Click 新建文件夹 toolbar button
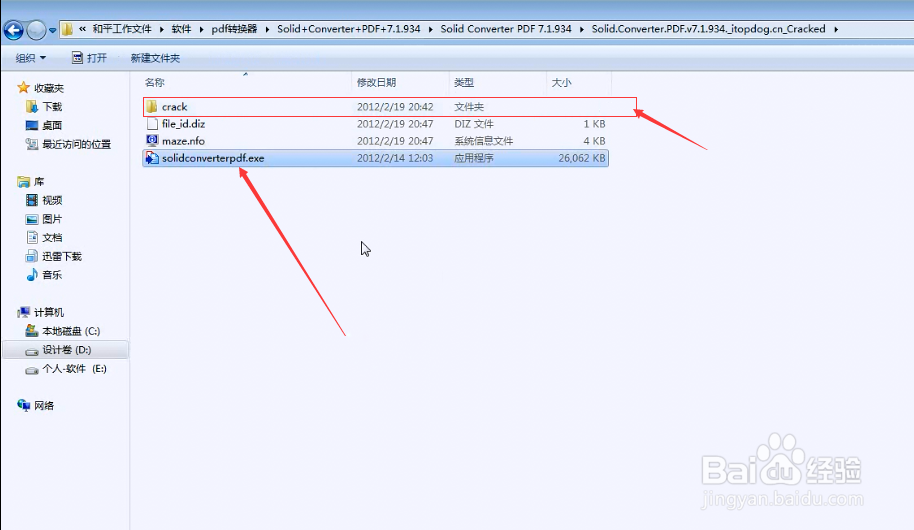 155,58
